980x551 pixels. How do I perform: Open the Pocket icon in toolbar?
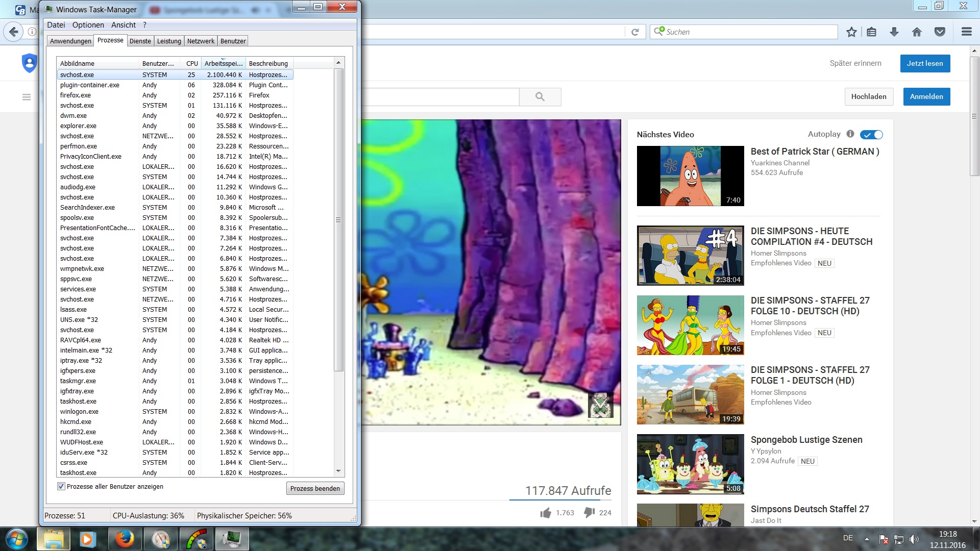click(940, 32)
